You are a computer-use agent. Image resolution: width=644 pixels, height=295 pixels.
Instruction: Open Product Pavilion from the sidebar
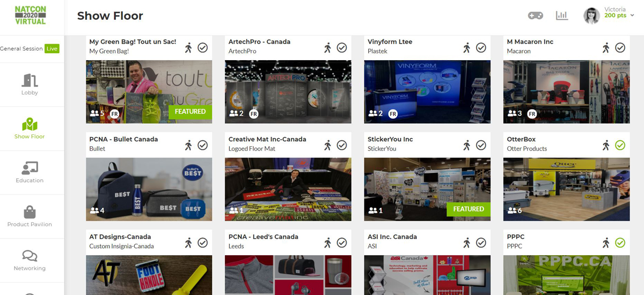click(30, 217)
